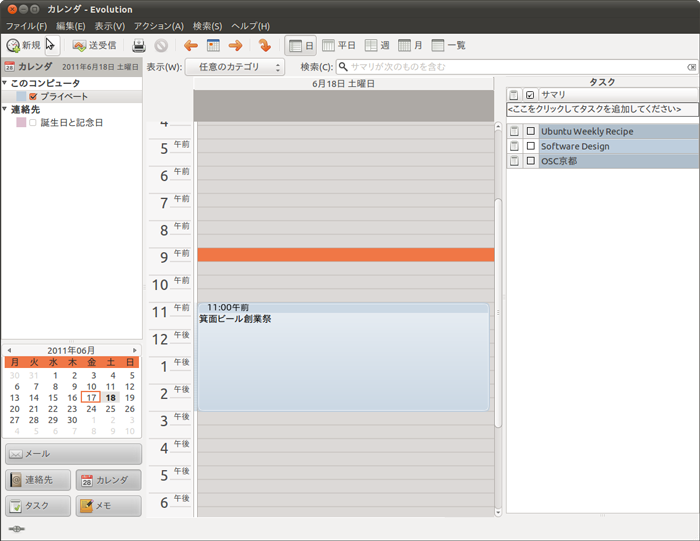700x541 pixels.
Task: Go to previous month in mini calendar
Action: pyautogui.click(x=9, y=350)
